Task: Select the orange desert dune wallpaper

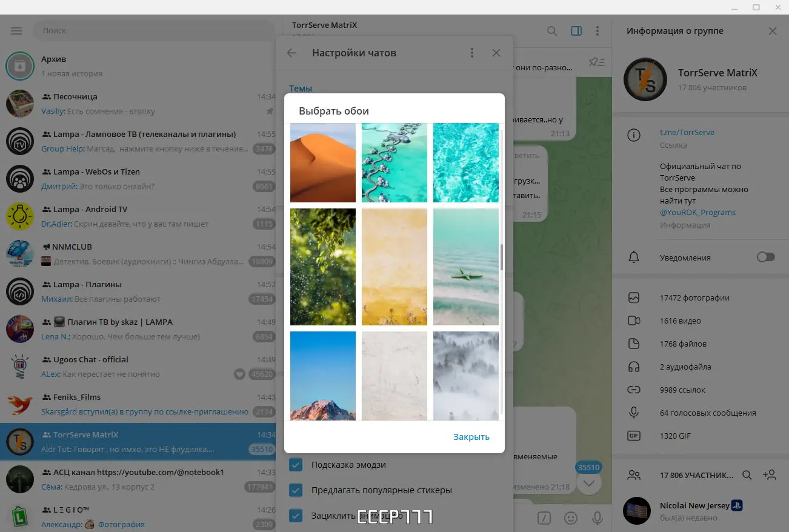Action: tap(323, 162)
